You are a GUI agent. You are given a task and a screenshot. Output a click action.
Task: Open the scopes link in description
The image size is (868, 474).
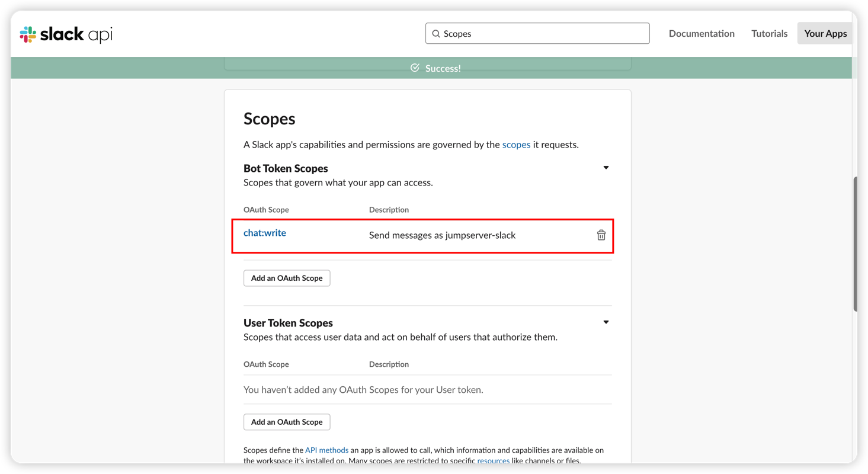point(516,145)
